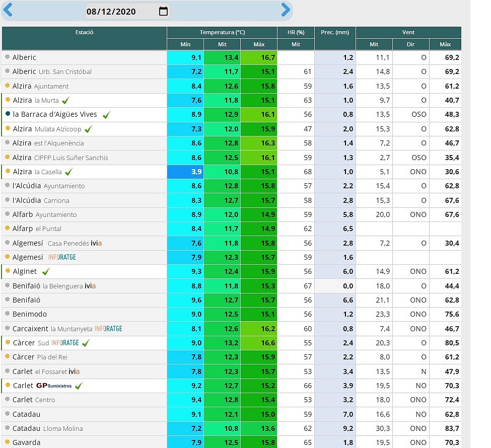Screen dimensions: 491x448
Task: Click the checkmark beside Alginet
Action: point(46,271)
